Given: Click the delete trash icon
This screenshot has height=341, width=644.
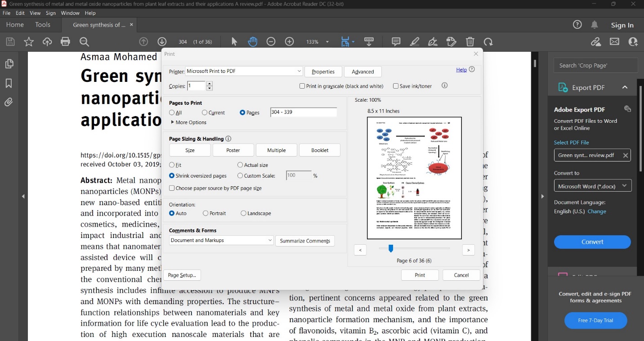Looking at the screenshot, I should (x=470, y=42).
